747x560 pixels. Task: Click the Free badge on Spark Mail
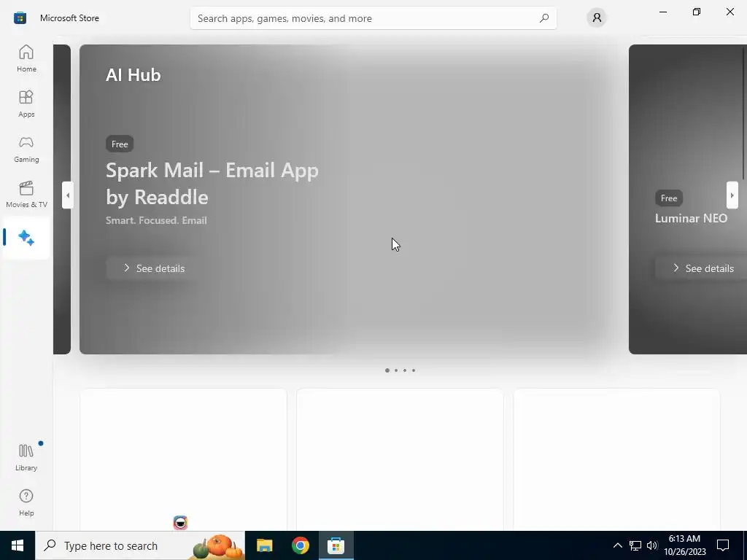tap(120, 144)
